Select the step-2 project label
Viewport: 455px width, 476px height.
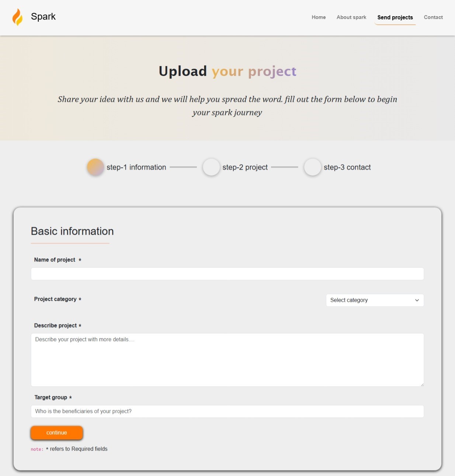coord(245,167)
